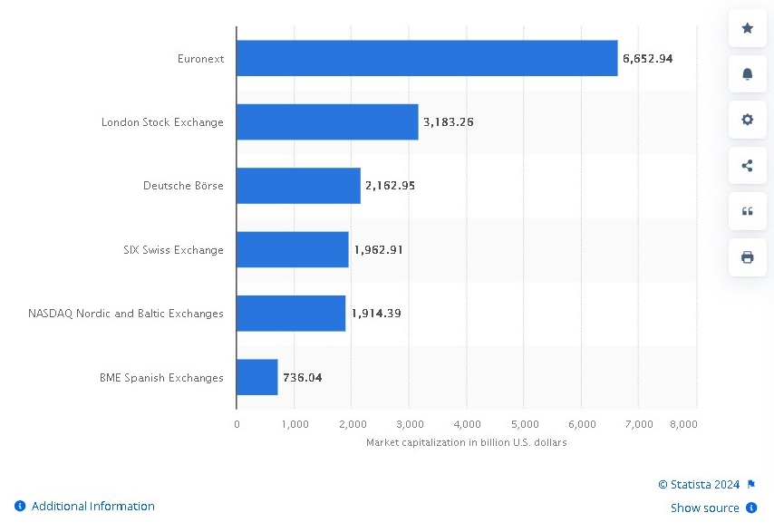This screenshot has width=774, height=532.
Task: Click the © Statista 2024 text
Action: tap(698, 485)
